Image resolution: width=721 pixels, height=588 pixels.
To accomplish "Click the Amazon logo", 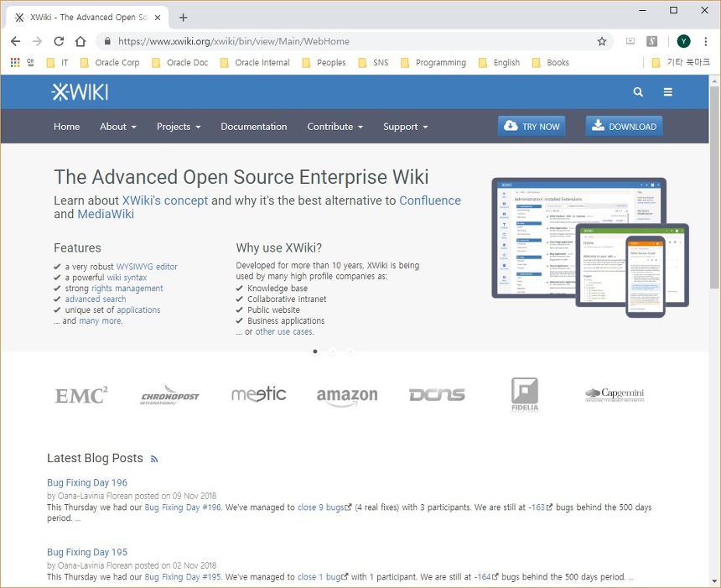I will tap(347, 397).
